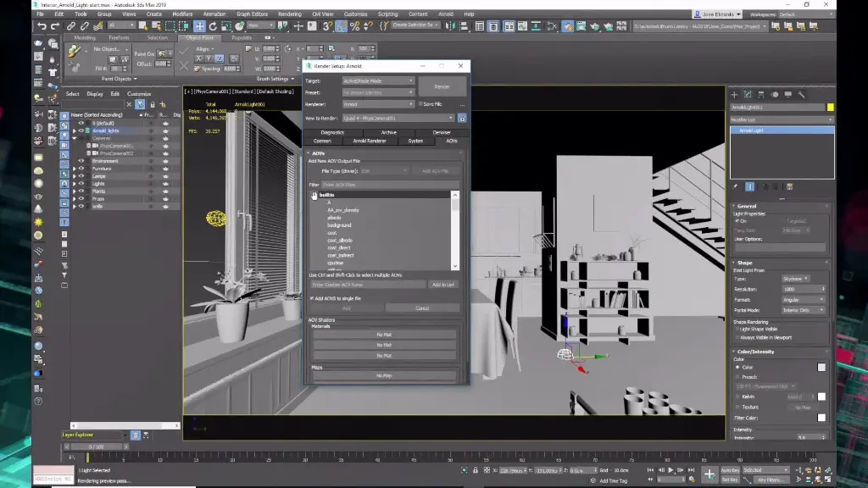868x488 pixels.
Task: Open the Motion panel tab icon
Action: click(775, 95)
